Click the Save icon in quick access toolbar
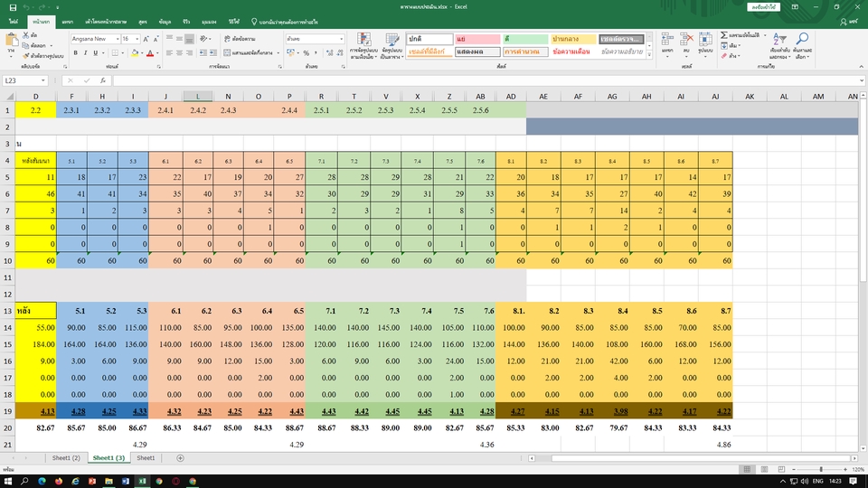 point(13,7)
